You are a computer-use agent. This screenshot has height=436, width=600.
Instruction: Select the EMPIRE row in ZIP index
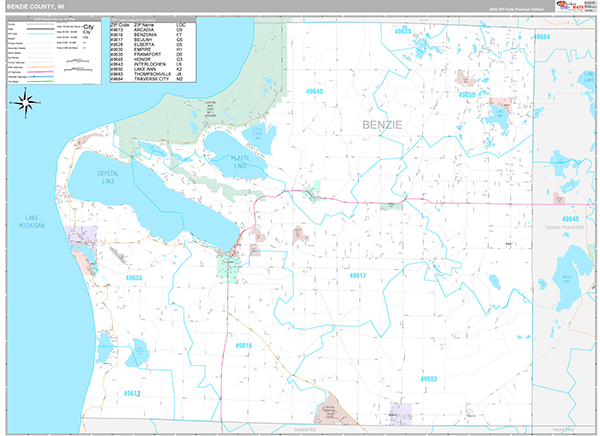click(148, 50)
